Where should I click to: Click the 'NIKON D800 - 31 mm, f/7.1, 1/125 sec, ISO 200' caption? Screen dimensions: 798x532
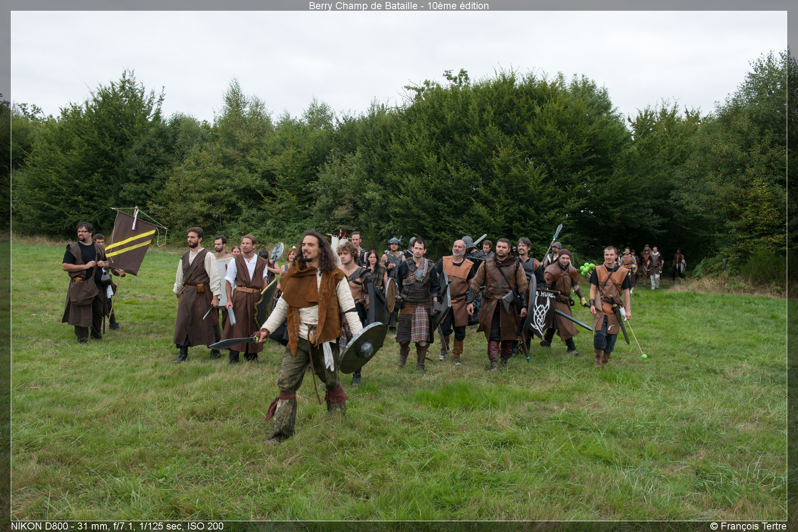pos(117,526)
